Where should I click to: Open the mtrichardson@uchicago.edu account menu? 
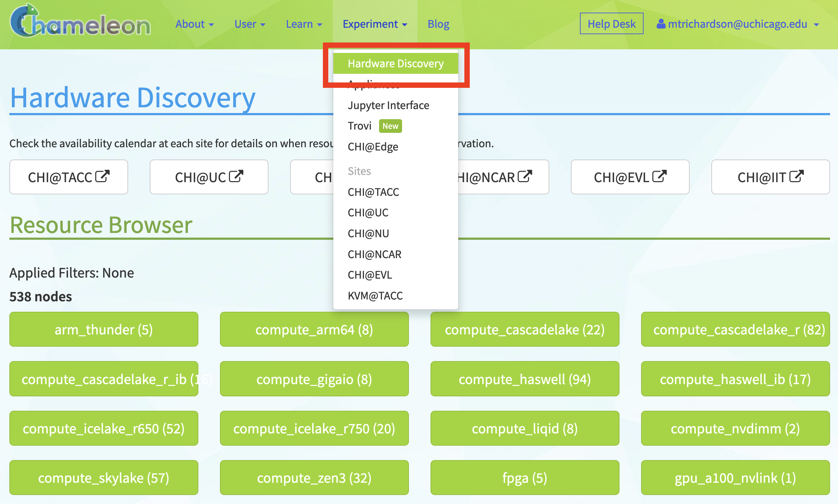[738, 24]
